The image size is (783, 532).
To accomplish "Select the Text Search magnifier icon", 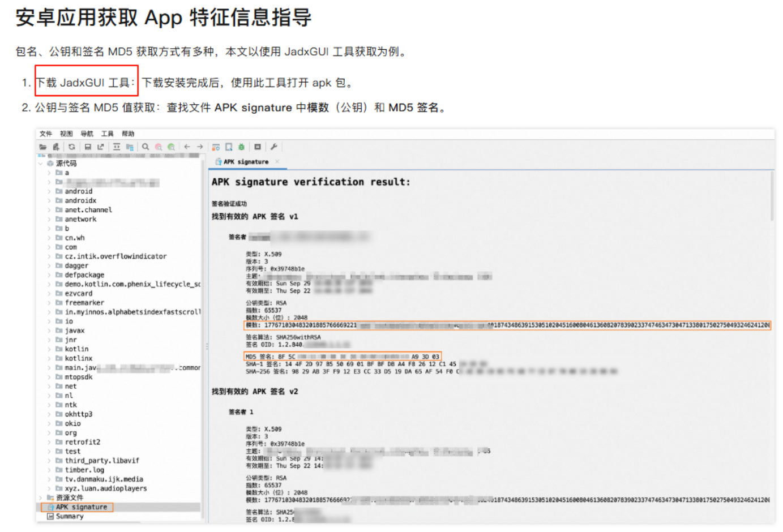I will 146,147.
